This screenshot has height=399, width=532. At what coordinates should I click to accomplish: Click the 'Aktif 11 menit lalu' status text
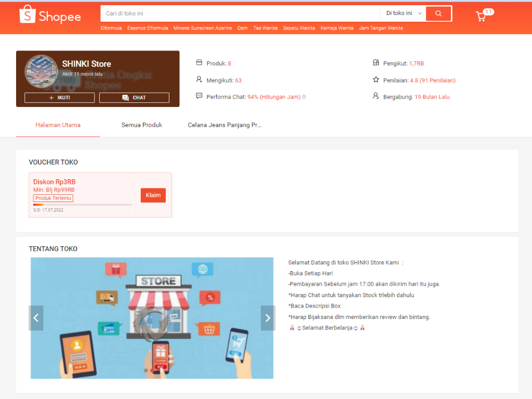pyautogui.click(x=82, y=74)
